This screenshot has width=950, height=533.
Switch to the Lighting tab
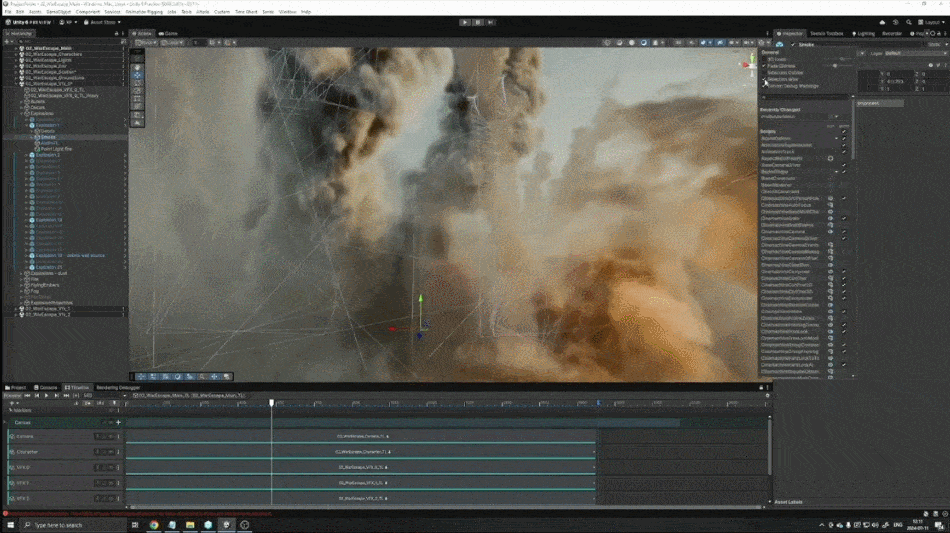click(864, 33)
